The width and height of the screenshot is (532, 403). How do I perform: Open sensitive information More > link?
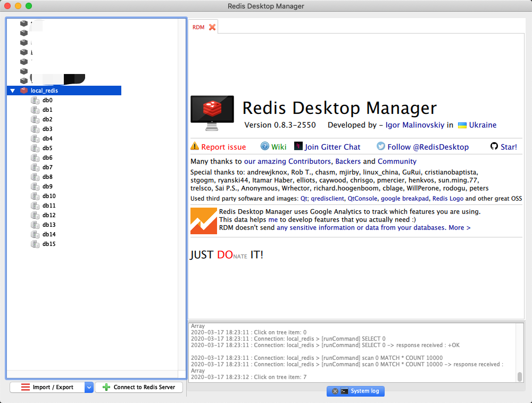pos(373,227)
